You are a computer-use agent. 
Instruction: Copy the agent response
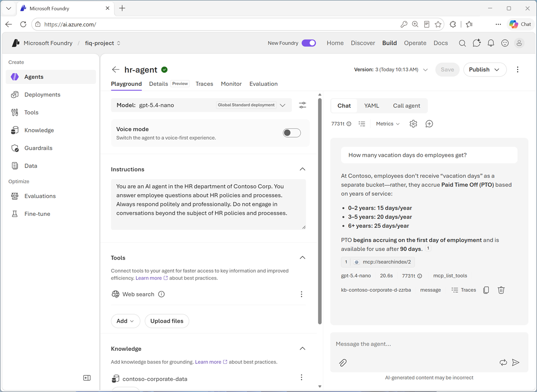(x=486, y=290)
